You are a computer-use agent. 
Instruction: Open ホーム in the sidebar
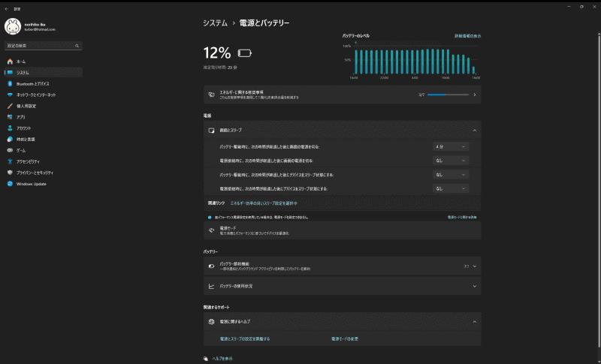[44, 62]
